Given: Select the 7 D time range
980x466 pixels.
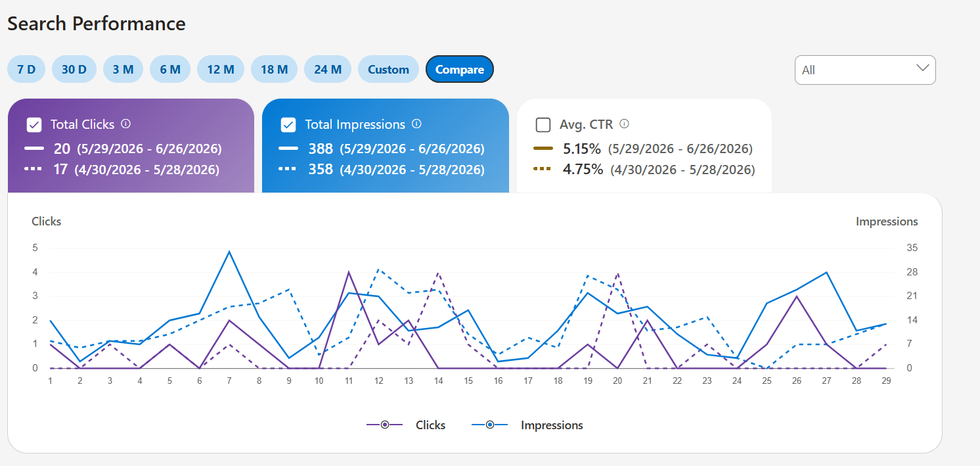Looking at the screenshot, I should tap(26, 69).
